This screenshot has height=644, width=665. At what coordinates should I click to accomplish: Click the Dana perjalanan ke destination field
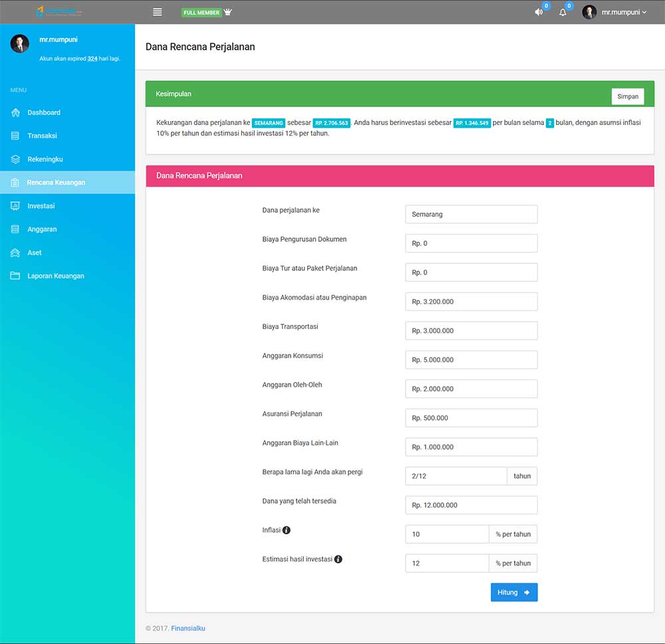(x=471, y=214)
